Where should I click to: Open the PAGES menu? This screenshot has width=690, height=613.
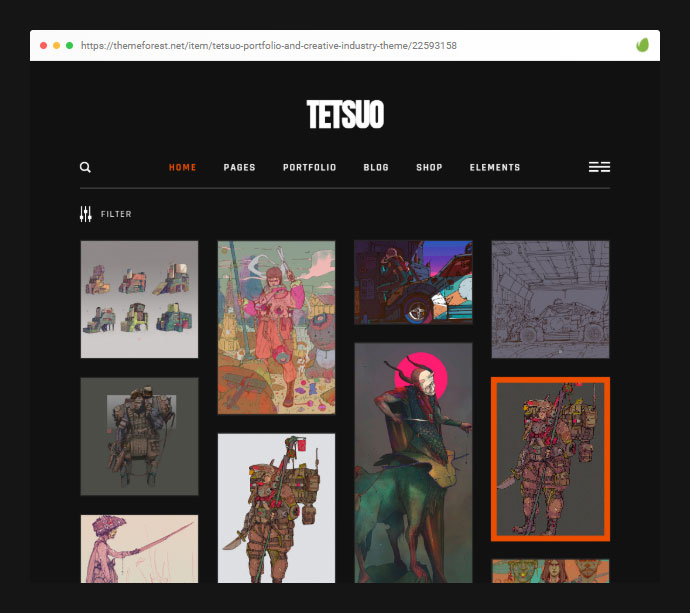tap(239, 168)
